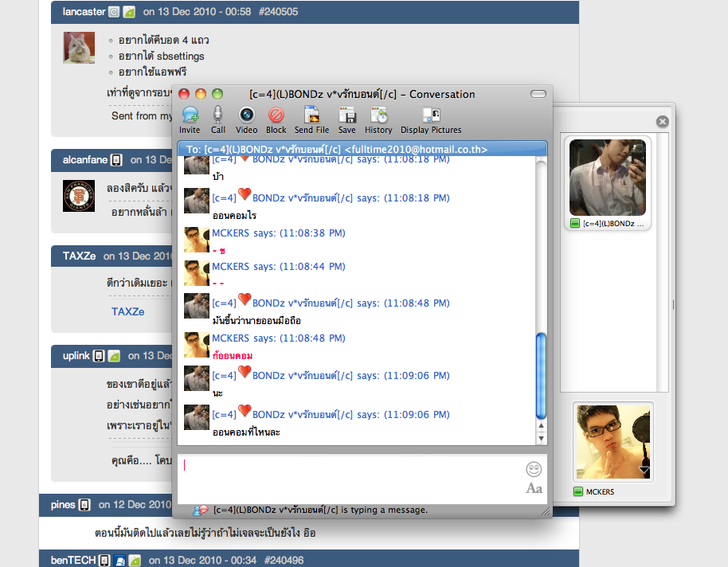Start a Video chat
728x567 pixels.
247,119
